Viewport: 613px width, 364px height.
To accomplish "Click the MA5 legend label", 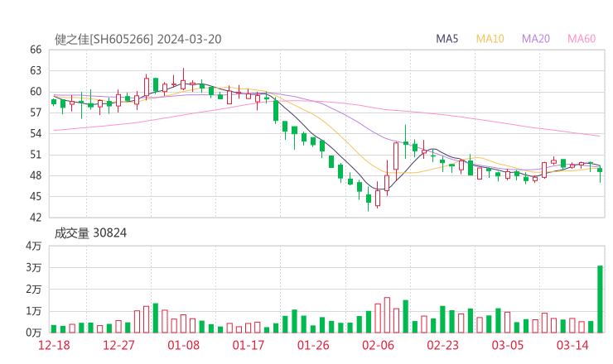I will click(x=446, y=39).
